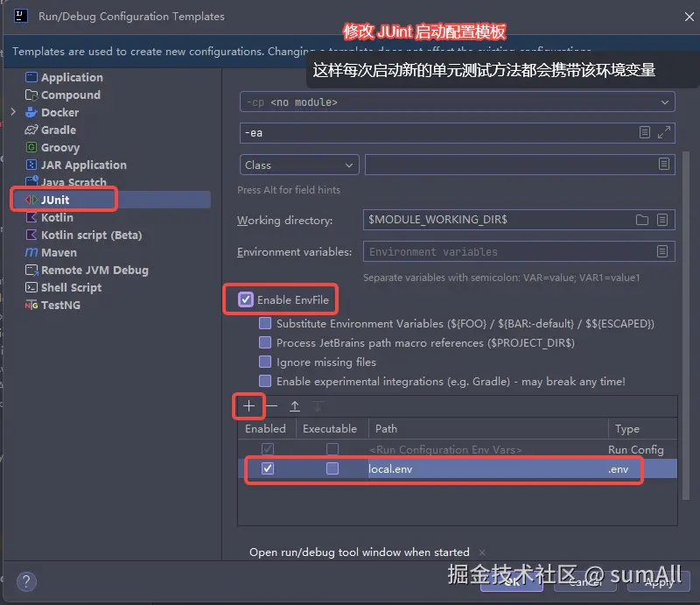Click the Type column header

(x=643, y=429)
